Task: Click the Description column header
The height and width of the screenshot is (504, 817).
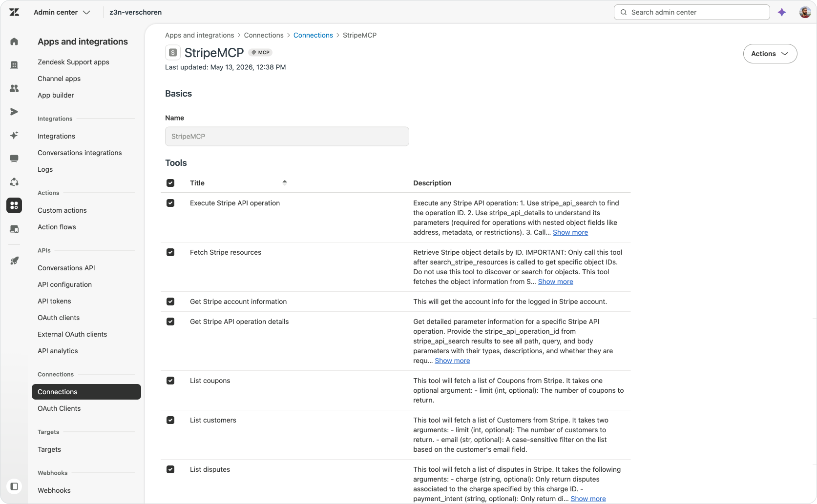Action: click(432, 183)
